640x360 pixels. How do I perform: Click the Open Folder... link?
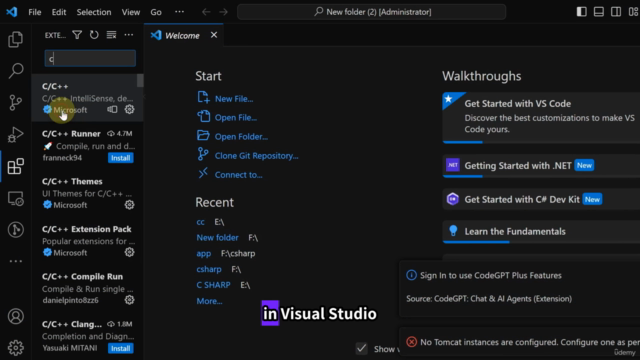click(241, 137)
